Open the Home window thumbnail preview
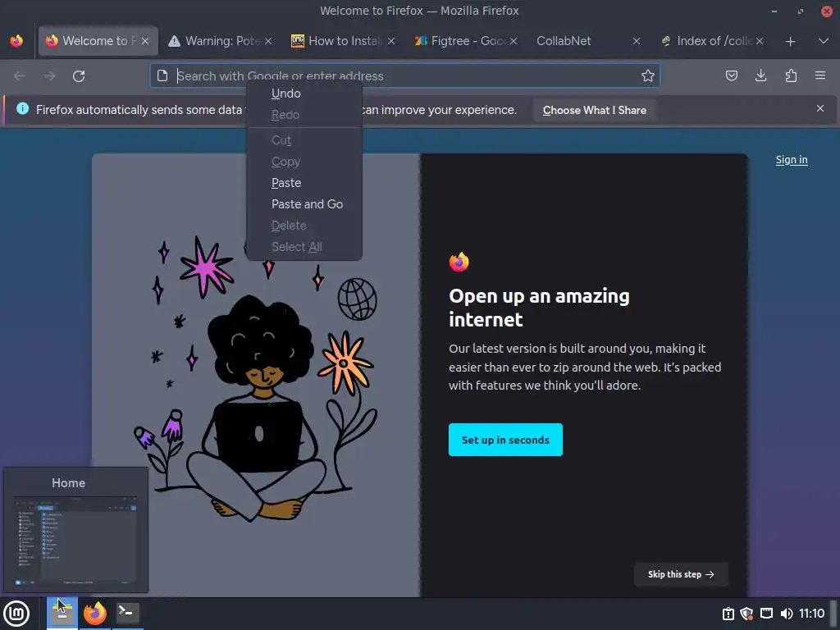 click(x=75, y=540)
